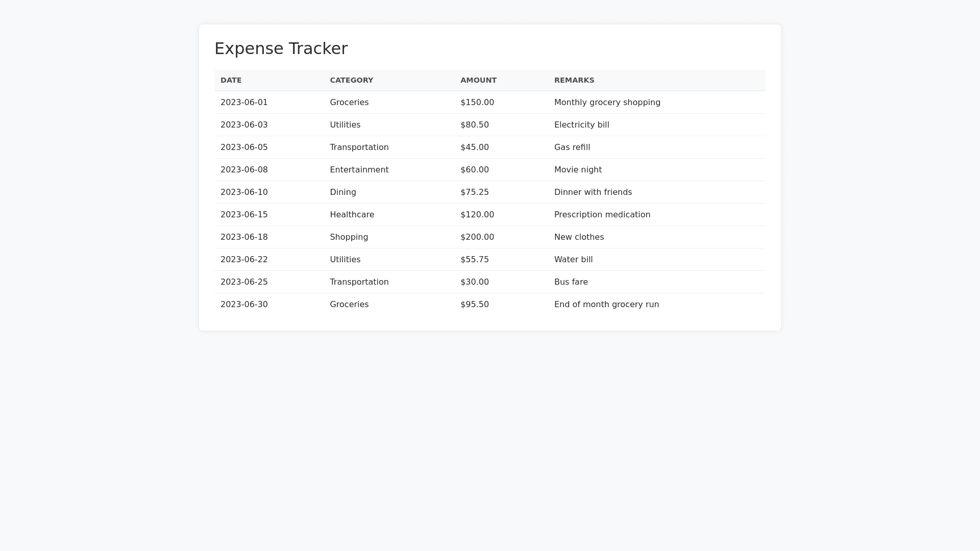Image resolution: width=980 pixels, height=551 pixels.
Task: Click the DATE column header
Action: (x=231, y=80)
